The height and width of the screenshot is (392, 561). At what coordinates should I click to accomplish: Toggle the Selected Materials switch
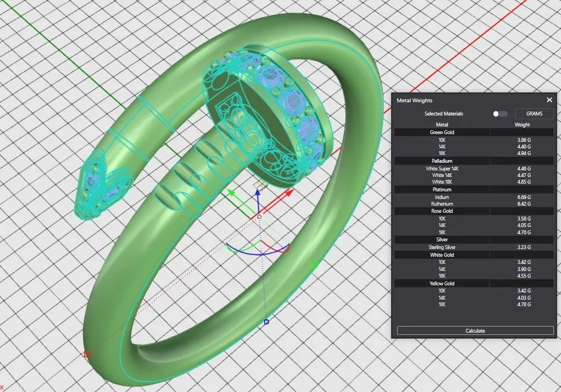point(500,114)
